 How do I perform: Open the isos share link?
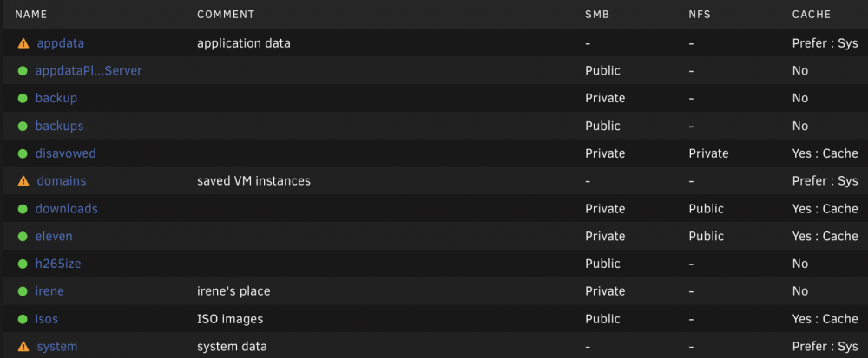tap(47, 319)
